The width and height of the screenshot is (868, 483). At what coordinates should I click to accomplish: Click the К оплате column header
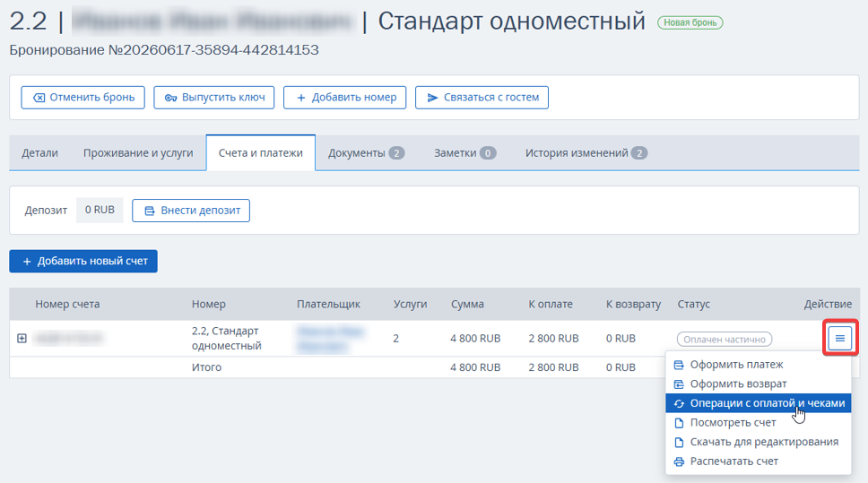pyautogui.click(x=551, y=305)
